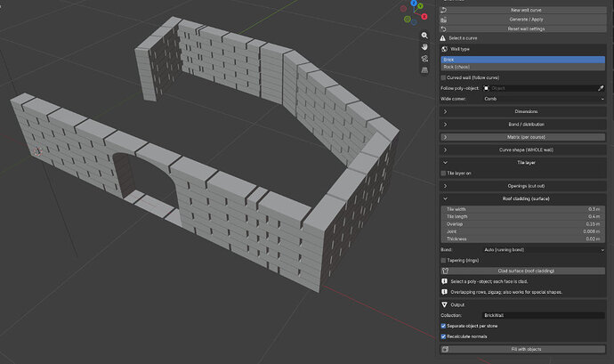
Task: Click the 'Output' section label
Action: pyautogui.click(x=457, y=305)
